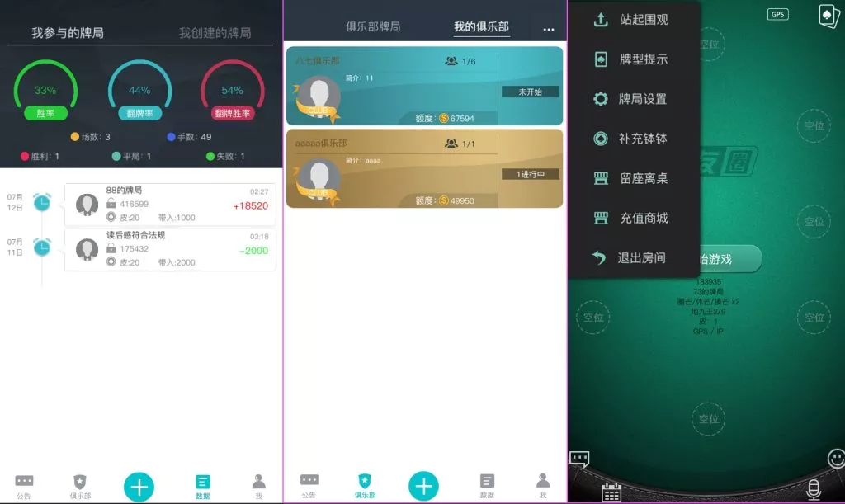Open the ... more options menu
The height and width of the screenshot is (504, 845).
[548, 27]
